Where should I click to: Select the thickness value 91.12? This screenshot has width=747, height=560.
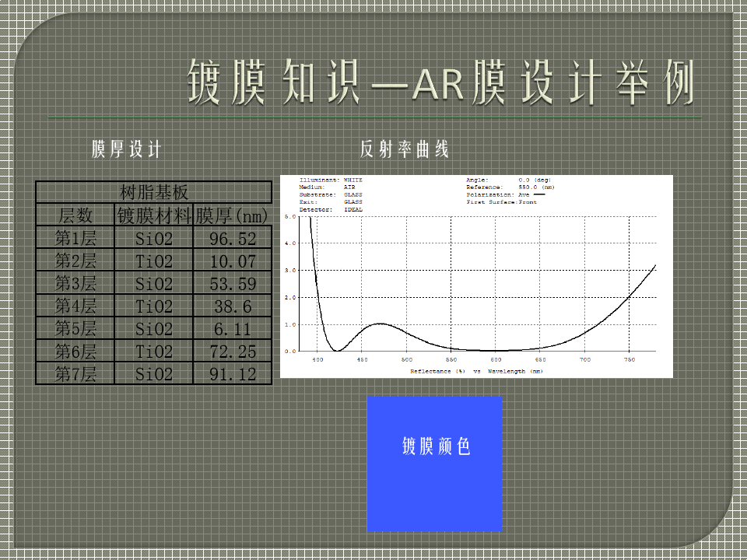233,373
